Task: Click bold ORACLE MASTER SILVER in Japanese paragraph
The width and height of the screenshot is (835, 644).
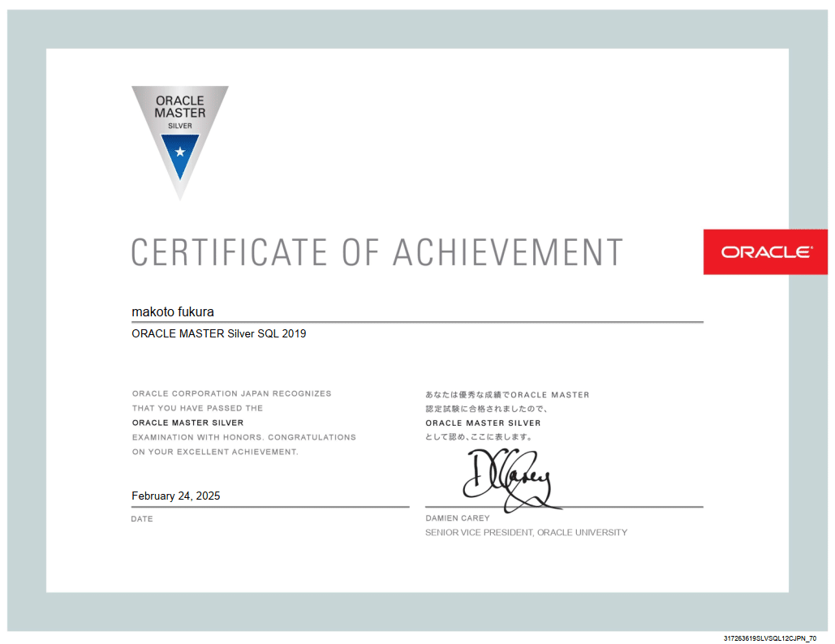Action: tap(483, 423)
